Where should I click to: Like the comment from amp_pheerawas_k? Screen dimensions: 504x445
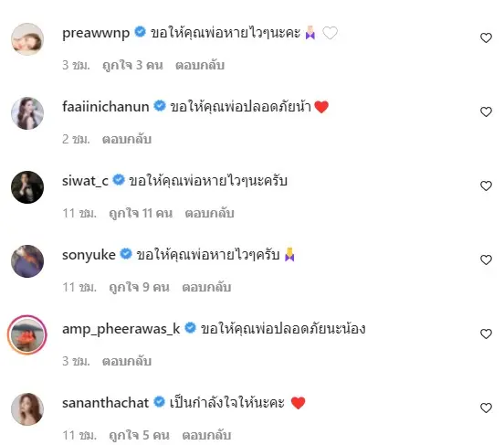[486, 334]
